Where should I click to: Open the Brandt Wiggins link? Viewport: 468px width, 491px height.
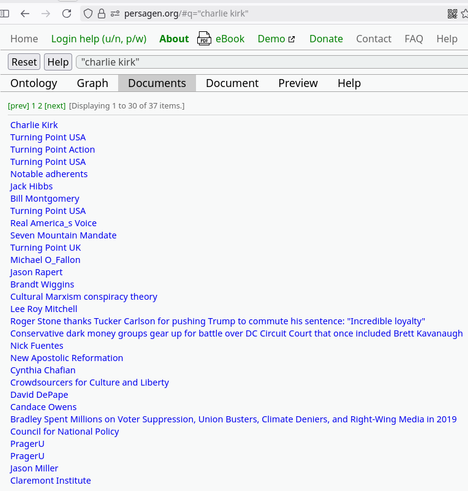[x=42, y=285]
